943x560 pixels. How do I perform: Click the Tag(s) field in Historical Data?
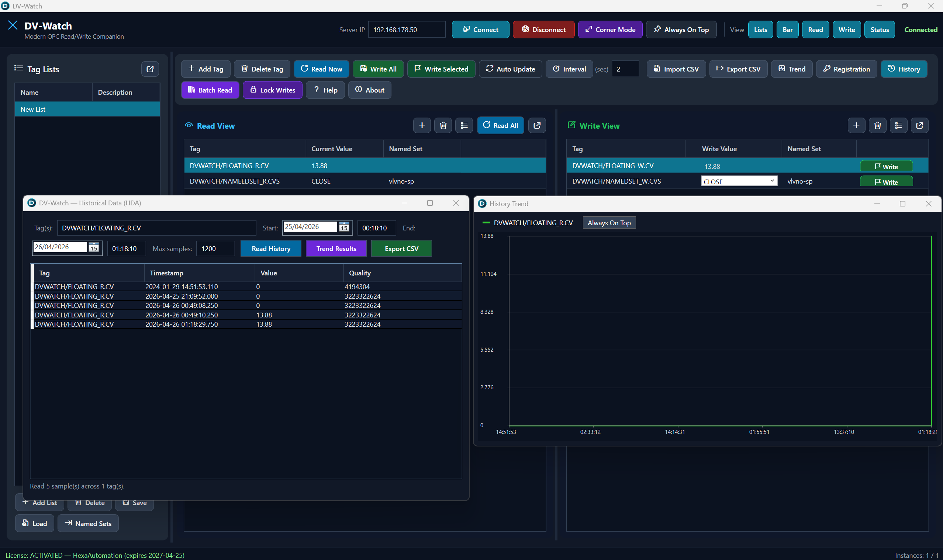tap(157, 228)
